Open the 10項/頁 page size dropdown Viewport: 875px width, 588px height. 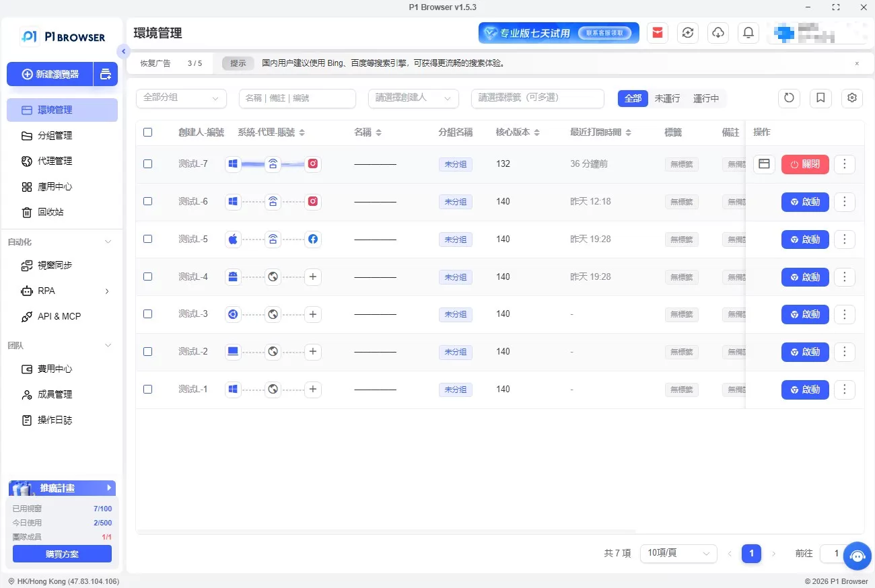point(678,553)
